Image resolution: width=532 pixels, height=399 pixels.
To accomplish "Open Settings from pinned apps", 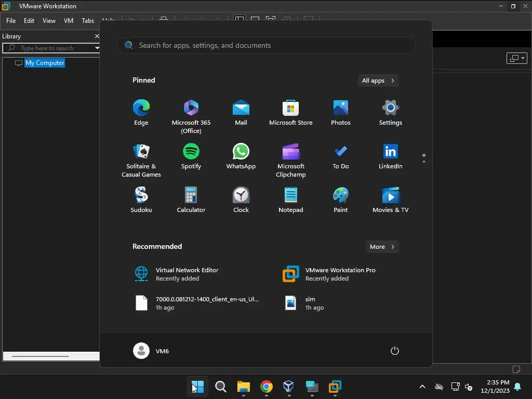I will coord(391,113).
